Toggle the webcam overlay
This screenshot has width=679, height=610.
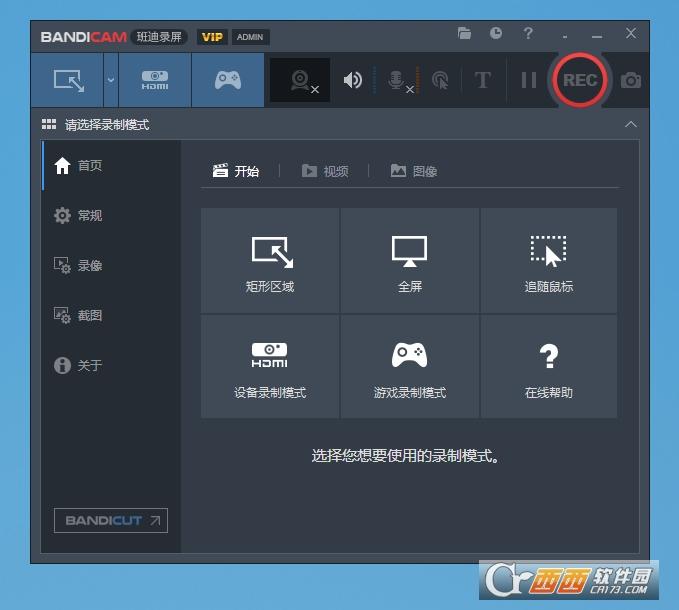[300, 81]
